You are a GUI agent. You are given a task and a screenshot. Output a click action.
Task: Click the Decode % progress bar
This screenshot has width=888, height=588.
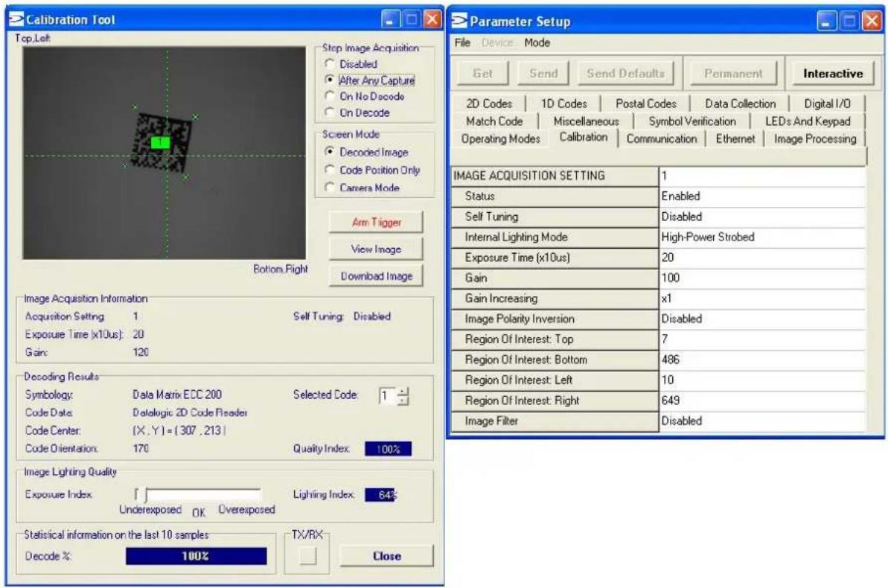[196, 556]
